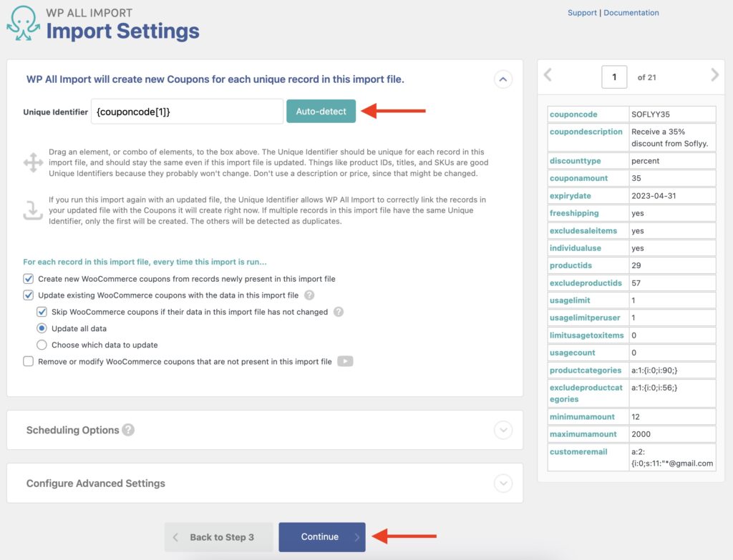Expand Configure Advanced Settings
The image size is (733, 560).
click(503, 483)
